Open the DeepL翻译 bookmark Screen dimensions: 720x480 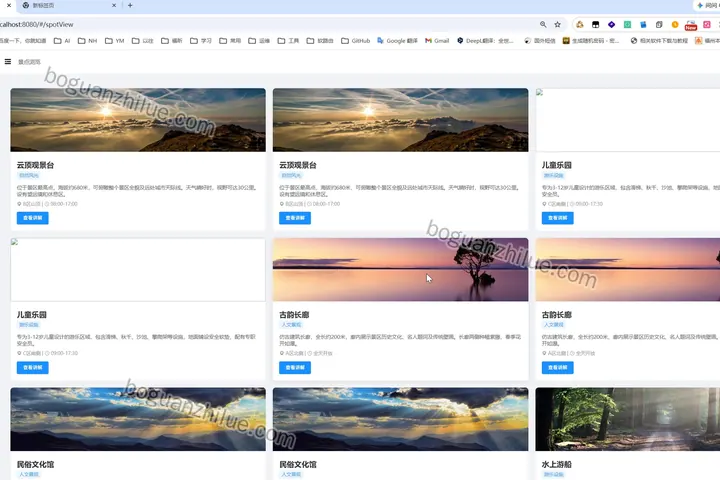(x=485, y=41)
